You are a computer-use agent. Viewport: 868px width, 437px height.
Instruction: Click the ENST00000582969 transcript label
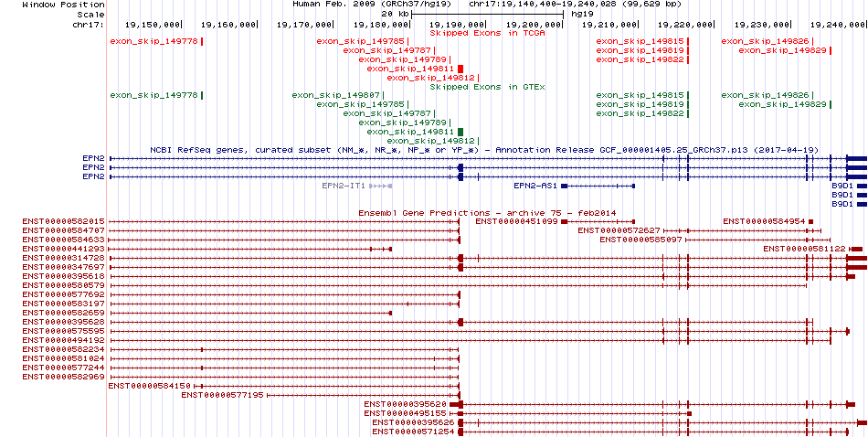(x=64, y=377)
